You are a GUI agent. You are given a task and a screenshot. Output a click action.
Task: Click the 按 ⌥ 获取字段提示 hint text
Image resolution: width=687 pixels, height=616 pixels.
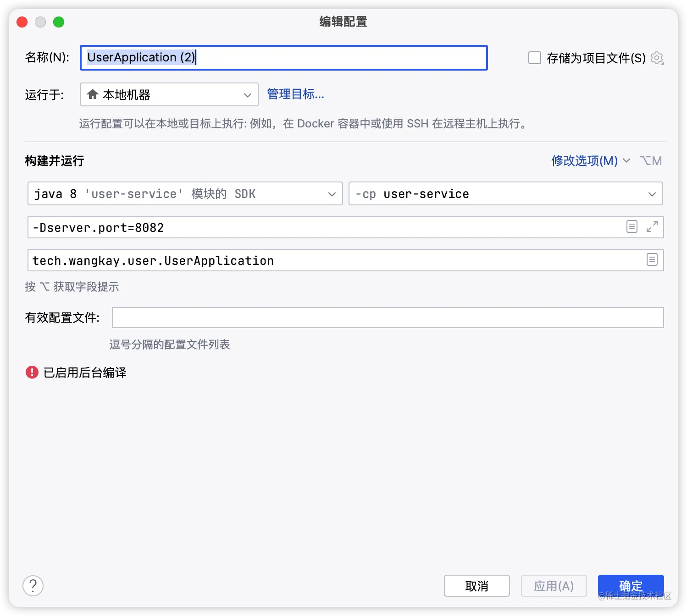click(72, 287)
